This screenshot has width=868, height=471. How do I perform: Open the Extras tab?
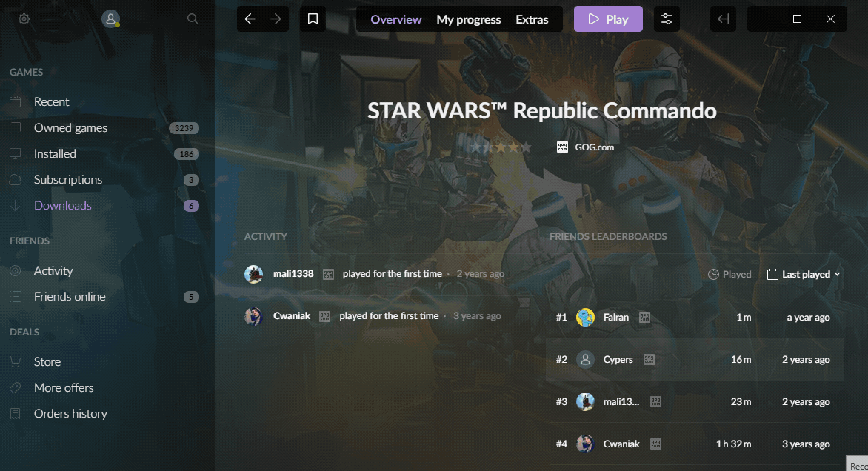(x=532, y=19)
